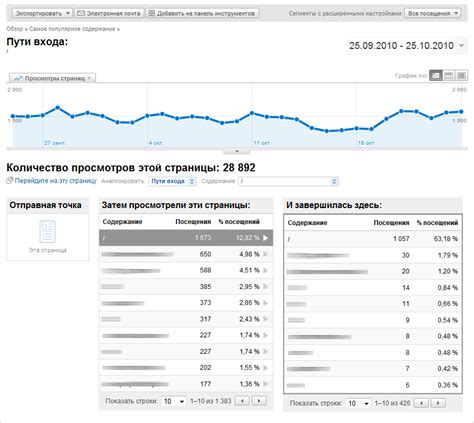Click arrow on the 177 visits row

point(266,384)
